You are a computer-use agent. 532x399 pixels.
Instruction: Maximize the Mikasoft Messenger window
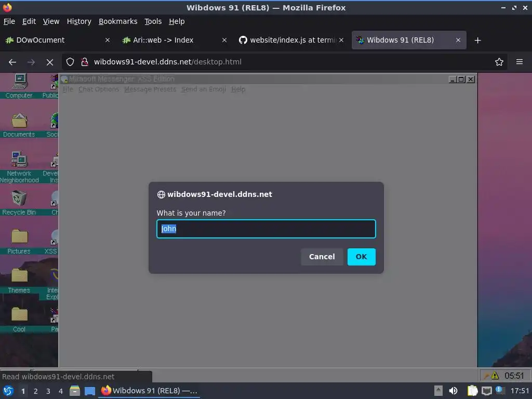461,79
